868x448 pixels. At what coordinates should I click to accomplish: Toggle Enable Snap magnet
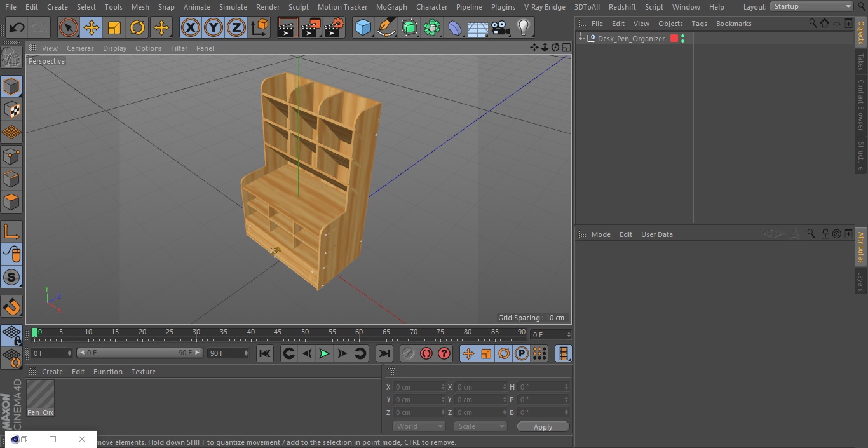11,307
